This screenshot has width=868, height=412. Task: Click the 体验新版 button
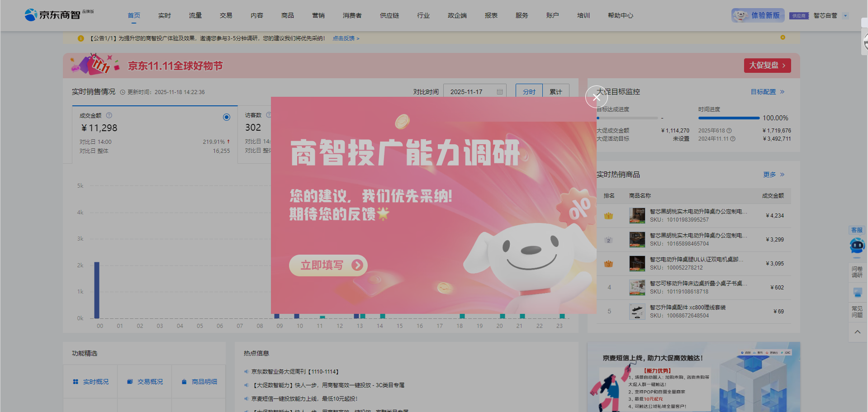tap(758, 15)
